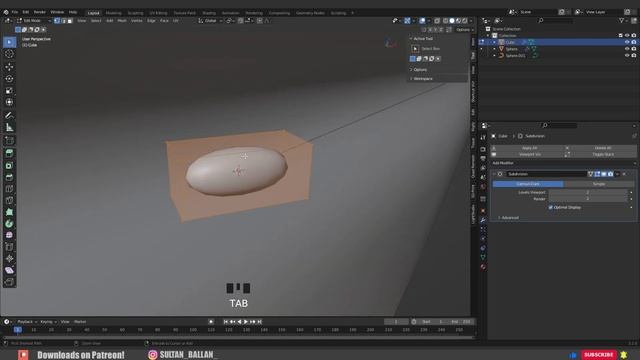This screenshot has width=640, height=360.
Task: Switch to the Layout workspace tab
Action: coord(93,13)
